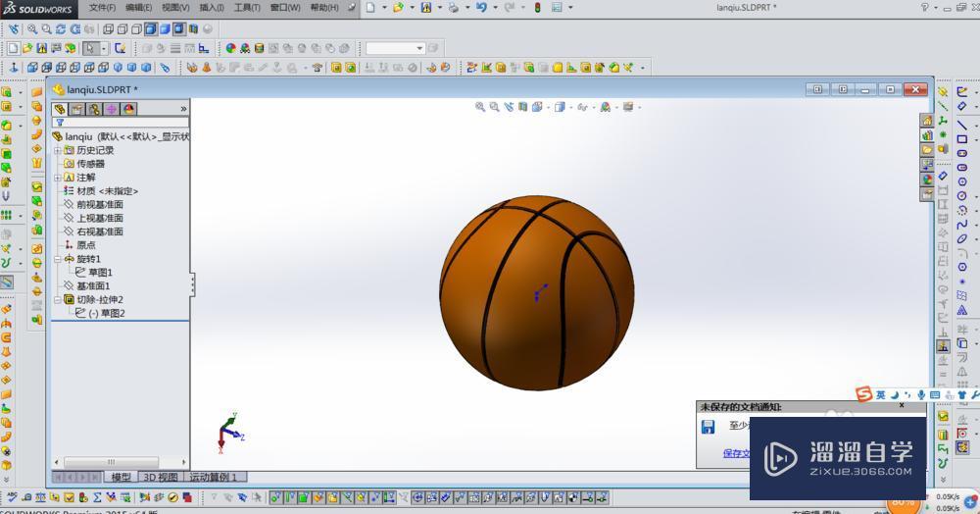
Task: Toggle the Section View icon in top toolbar
Action: pos(193,28)
